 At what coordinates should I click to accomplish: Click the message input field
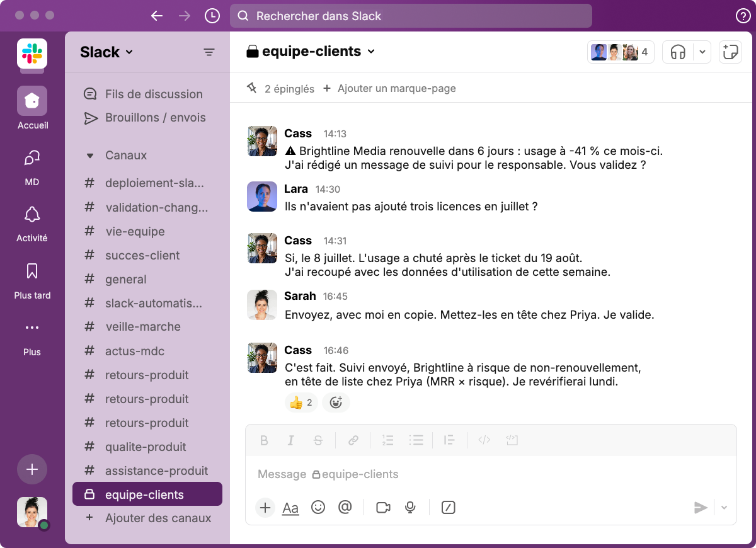pyautogui.click(x=491, y=474)
